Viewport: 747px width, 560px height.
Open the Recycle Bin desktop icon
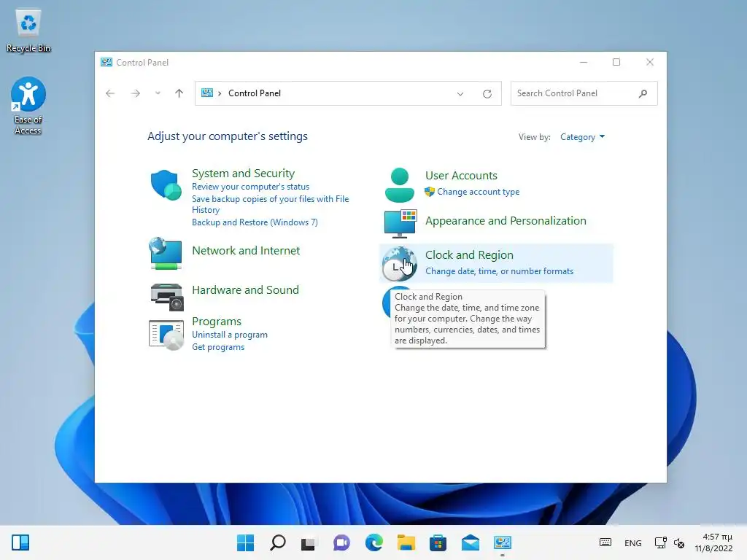pyautogui.click(x=28, y=31)
